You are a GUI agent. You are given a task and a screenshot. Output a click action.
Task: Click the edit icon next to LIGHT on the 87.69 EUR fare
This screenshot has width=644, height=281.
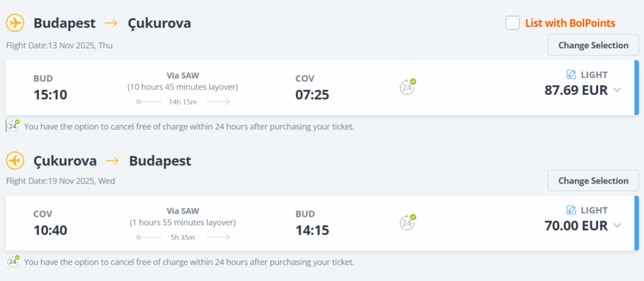click(571, 74)
